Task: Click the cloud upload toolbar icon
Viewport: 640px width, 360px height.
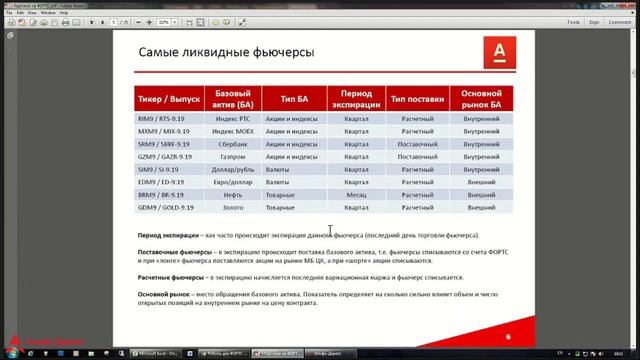Action: coord(44,22)
